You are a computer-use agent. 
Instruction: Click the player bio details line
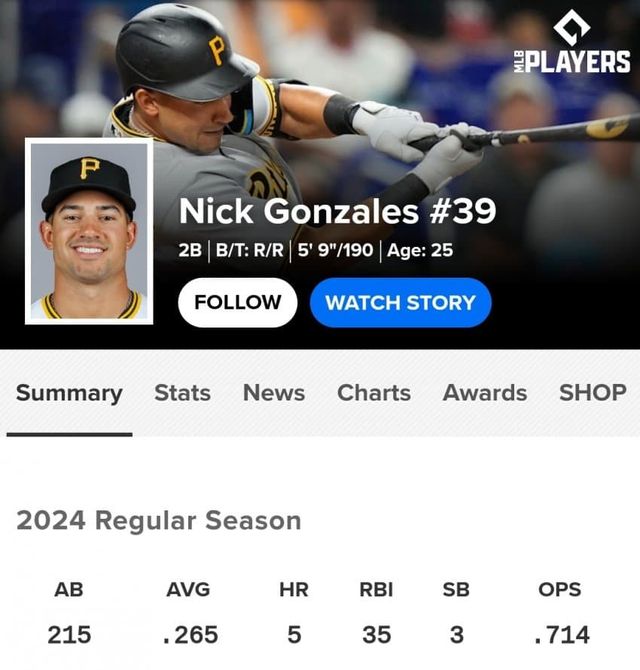(315, 250)
